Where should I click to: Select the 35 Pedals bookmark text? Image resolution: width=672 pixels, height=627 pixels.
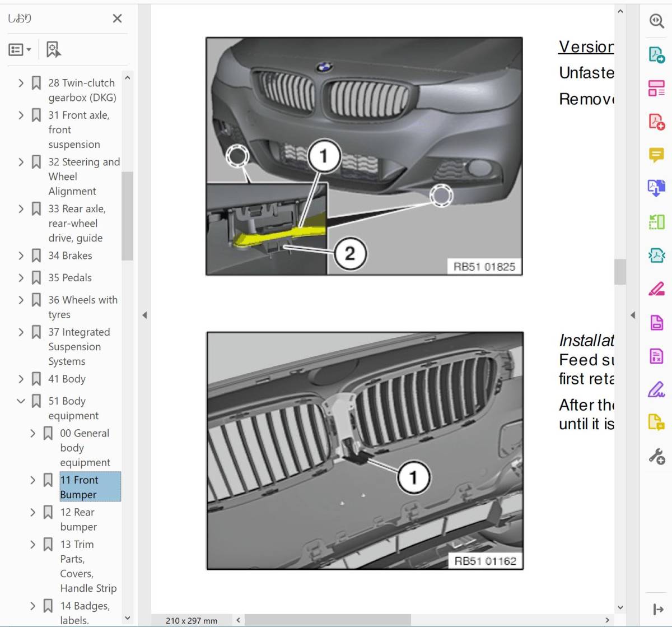(x=69, y=278)
